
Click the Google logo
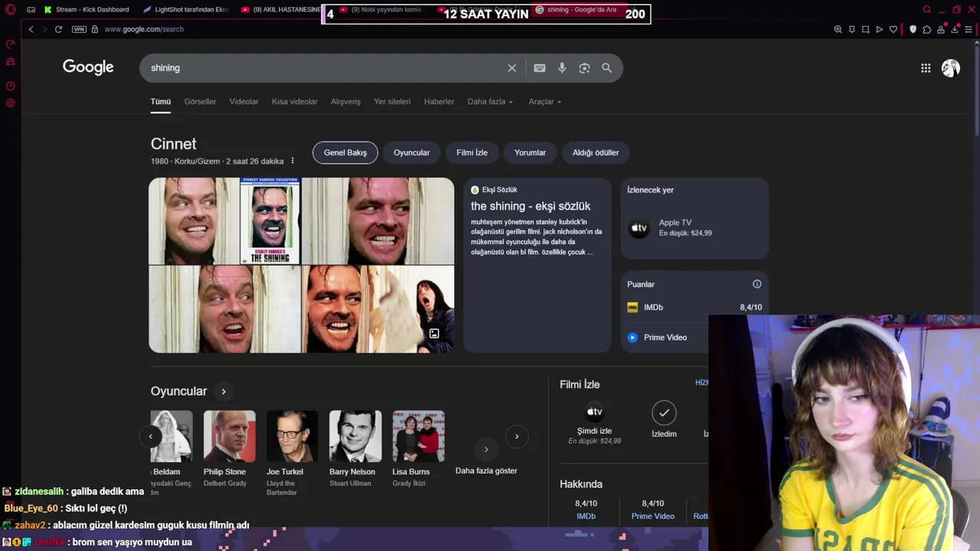(x=88, y=67)
